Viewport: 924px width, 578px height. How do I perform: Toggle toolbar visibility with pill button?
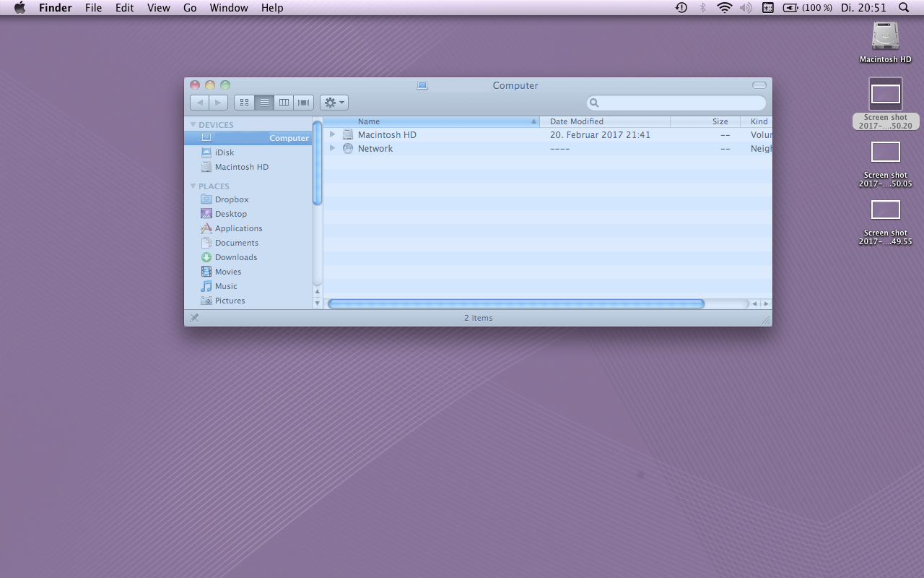[759, 85]
